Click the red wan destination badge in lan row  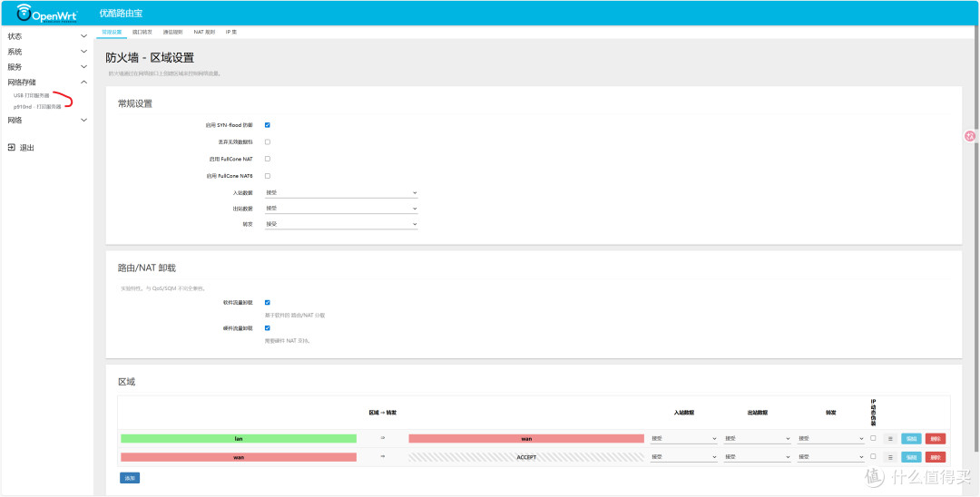(526, 439)
